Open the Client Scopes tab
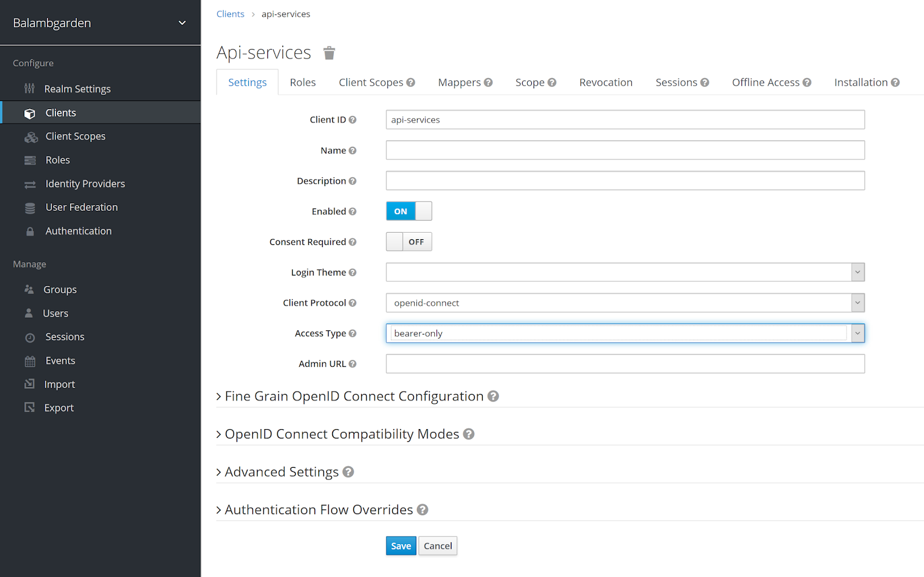Image resolution: width=924 pixels, height=577 pixels. click(x=371, y=82)
